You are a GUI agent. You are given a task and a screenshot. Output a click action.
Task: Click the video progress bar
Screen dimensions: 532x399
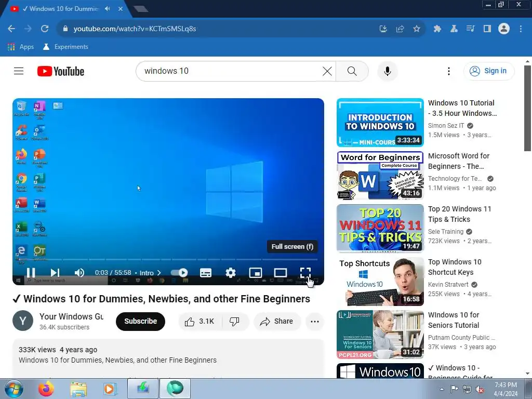pyautogui.click(x=168, y=260)
